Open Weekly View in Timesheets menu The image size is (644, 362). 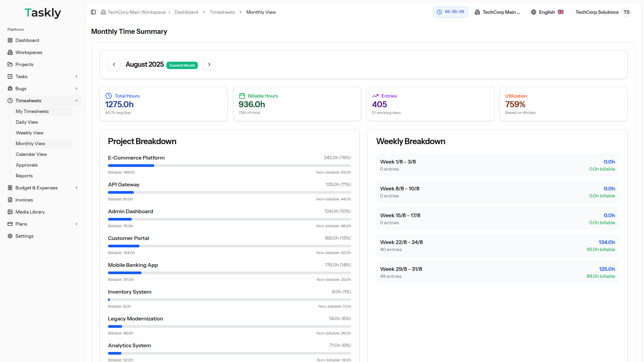tap(30, 133)
